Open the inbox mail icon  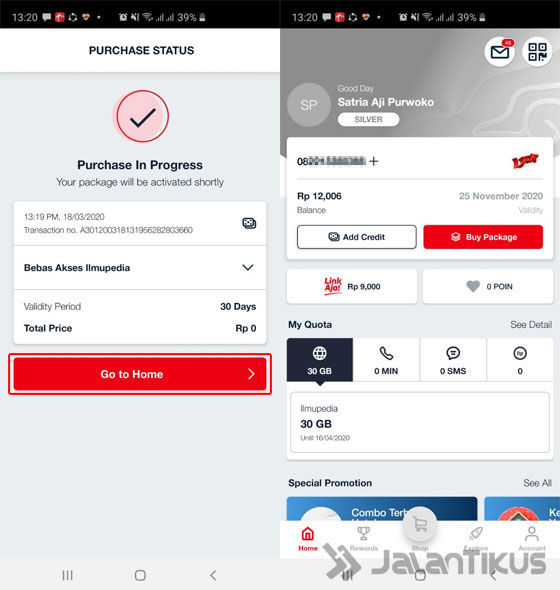(x=499, y=52)
